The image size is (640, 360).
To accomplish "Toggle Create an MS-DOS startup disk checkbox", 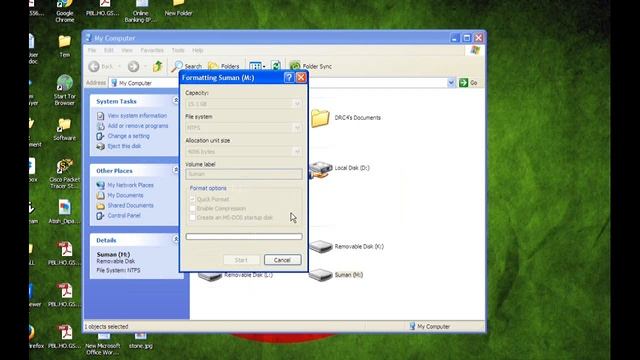I will point(192,218).
